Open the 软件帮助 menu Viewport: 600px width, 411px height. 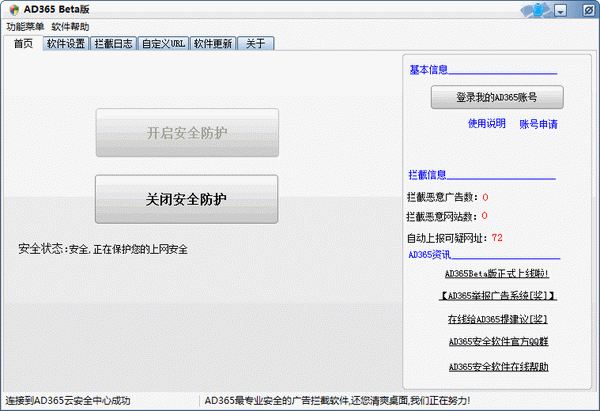click(70, 27)
